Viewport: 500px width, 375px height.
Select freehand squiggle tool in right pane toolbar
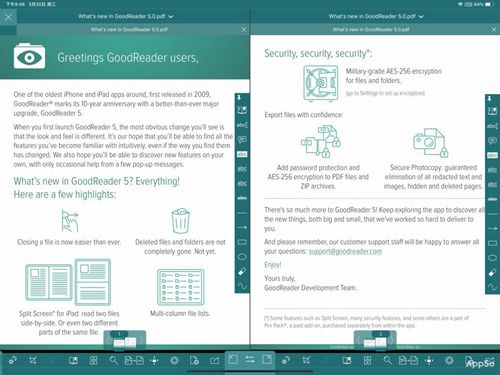(492, 287)
